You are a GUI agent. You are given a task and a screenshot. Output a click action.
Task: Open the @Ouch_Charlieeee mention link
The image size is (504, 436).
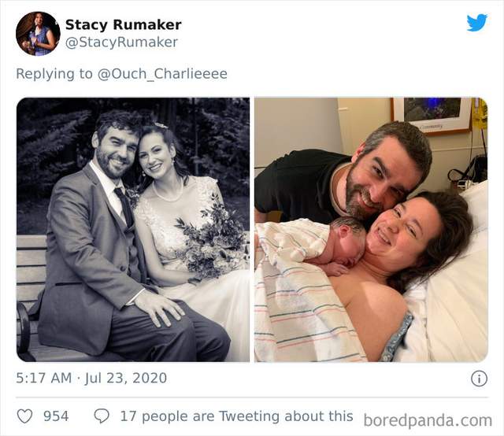pyautogui.click(x=162, y=74)
